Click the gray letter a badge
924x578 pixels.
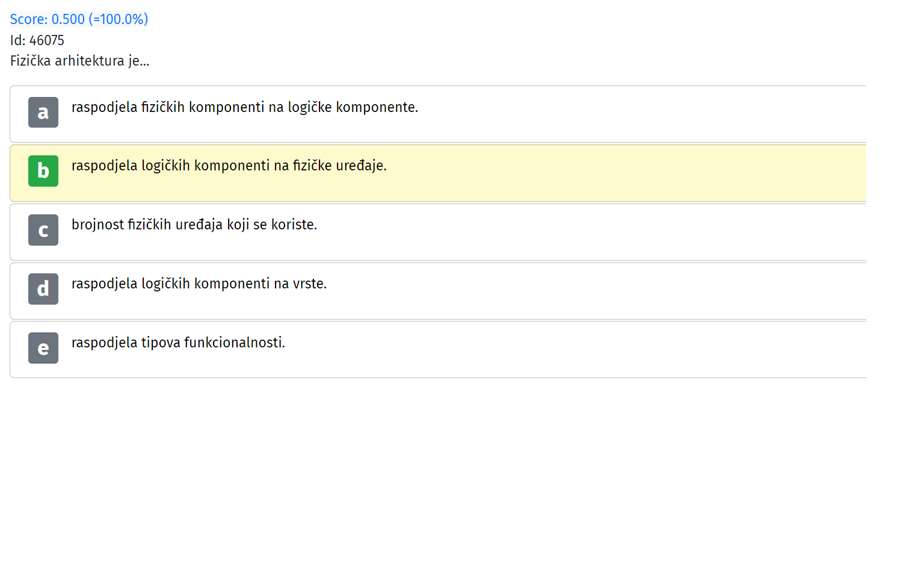coord(43,112)
